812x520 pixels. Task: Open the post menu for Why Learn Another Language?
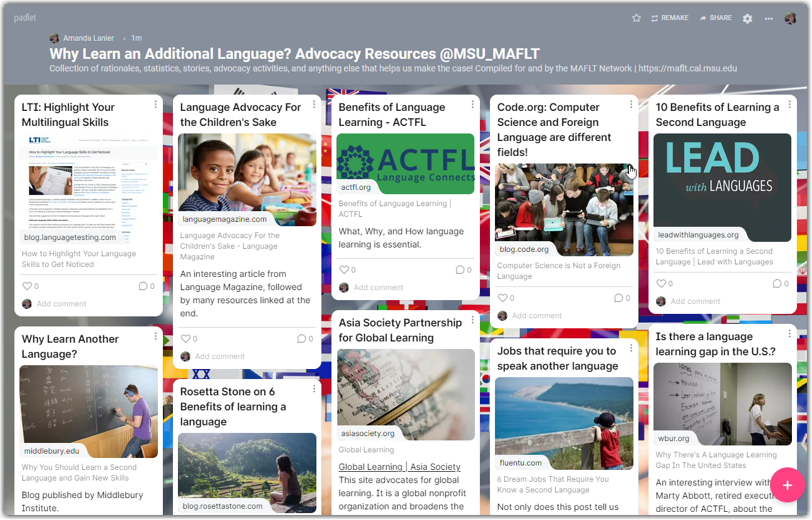(155, 336)
